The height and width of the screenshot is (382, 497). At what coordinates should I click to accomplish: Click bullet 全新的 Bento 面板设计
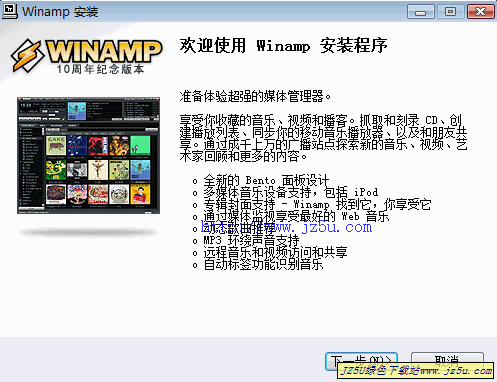pos(266,180)
